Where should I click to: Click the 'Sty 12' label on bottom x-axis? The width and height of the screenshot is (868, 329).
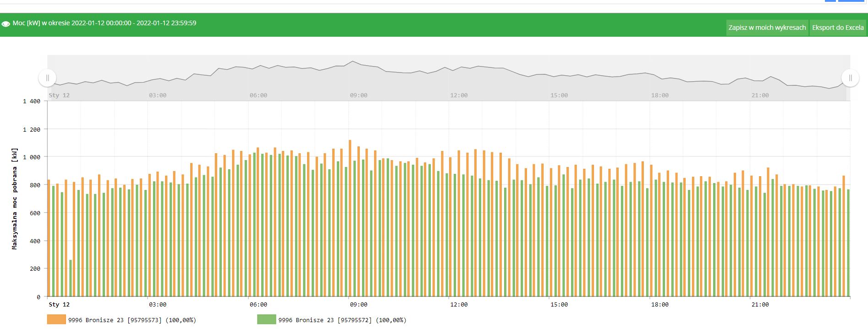pos(59,305)
